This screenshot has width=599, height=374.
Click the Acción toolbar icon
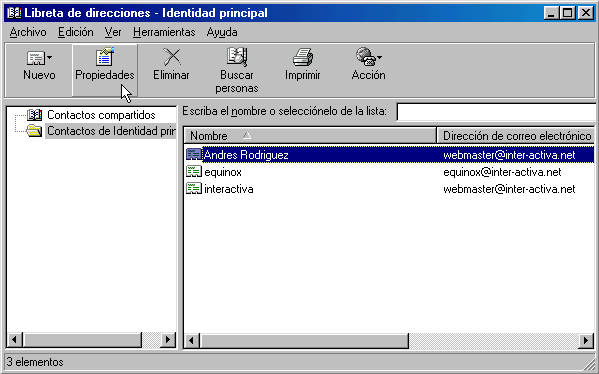pos(365,57)
